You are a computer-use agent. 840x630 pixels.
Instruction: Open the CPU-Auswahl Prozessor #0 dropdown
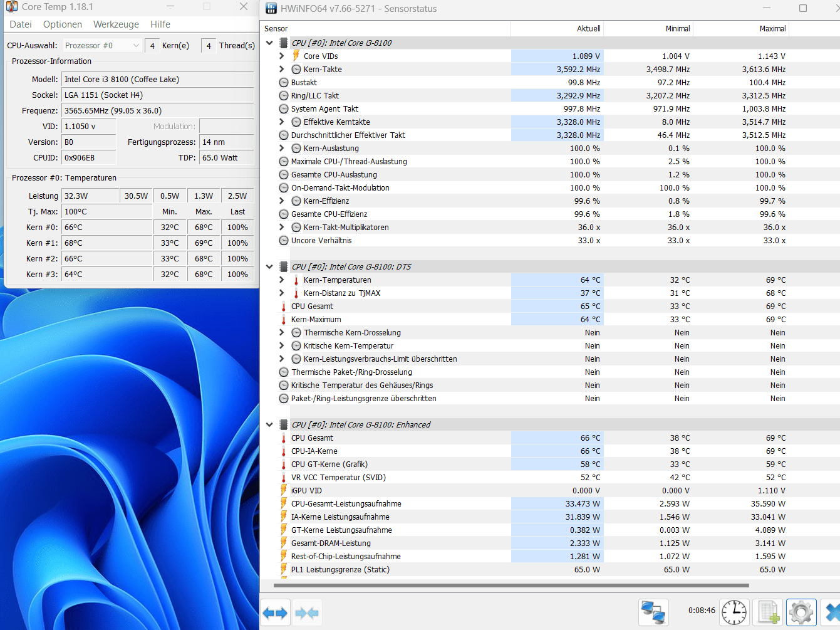(102, 45)
